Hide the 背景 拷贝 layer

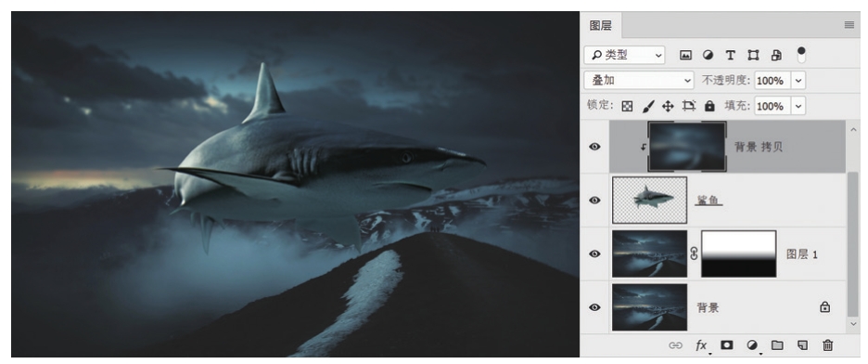point(594,147)
